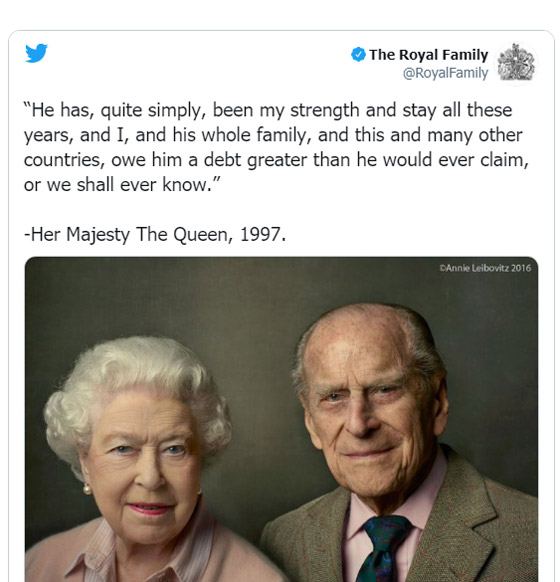Click the blue verified checkmark badge
Viewport: 560px width, 582px height.
tap(358, 55)
